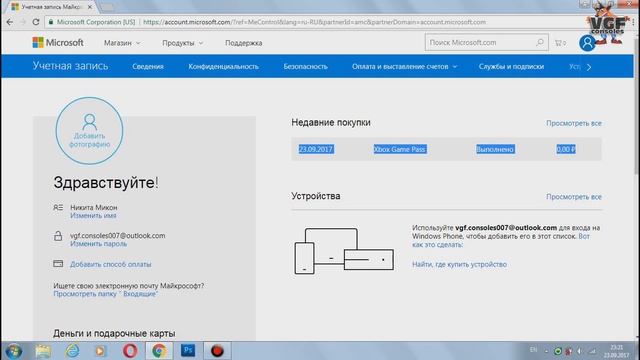The width and height of the screenshot is (640, 360).
Task: Click the Xbox Game Pass purchase entry
Action: (x=400, y=149)
